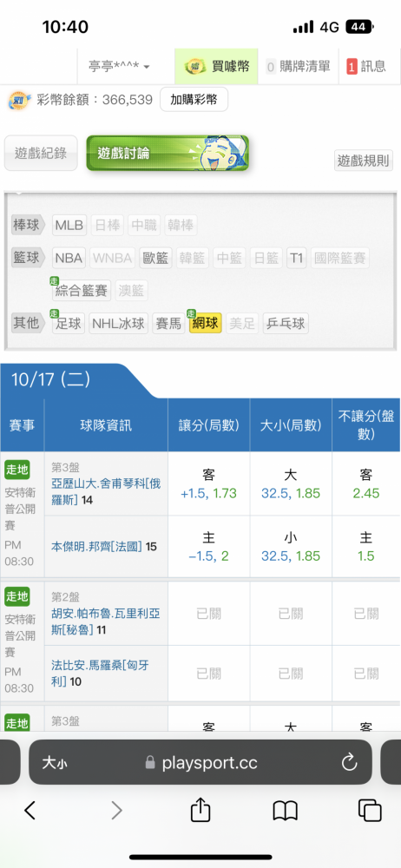Open the 遊戲規則 button
Image resolution: width=401 pixels, height=868 pixels.
tap(365, 161)
